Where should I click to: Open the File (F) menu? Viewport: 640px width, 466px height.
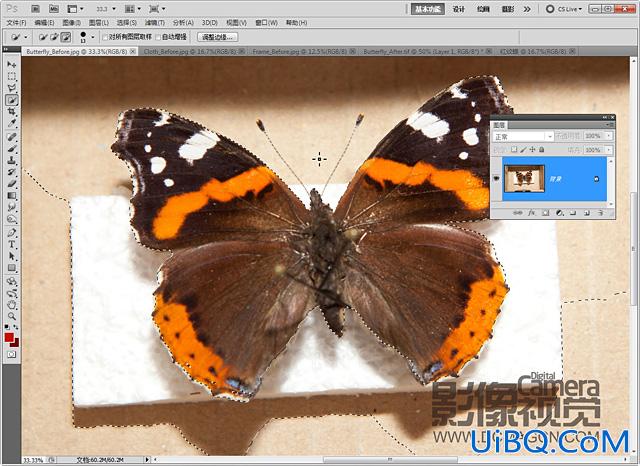16,23
